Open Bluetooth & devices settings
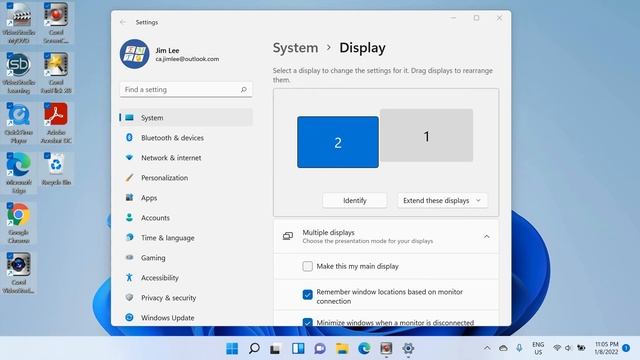640x360 pixels. pos(186,138)
